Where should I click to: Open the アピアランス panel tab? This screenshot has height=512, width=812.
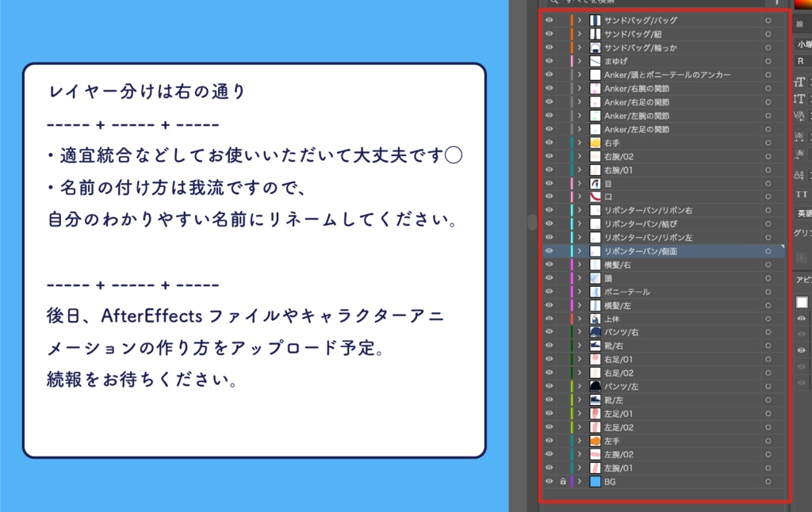click(x=804, y=280)
